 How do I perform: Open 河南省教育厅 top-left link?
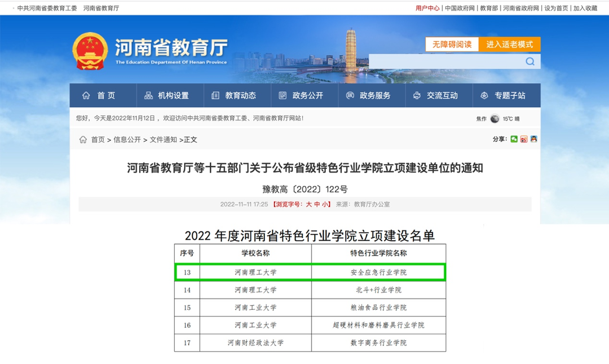pyautogui.click(x=101, y=8)
